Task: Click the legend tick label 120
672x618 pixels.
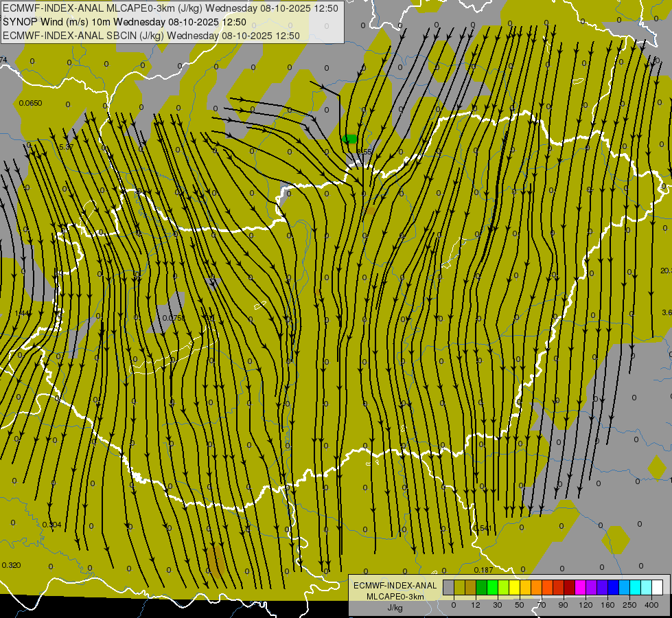Action: click(586, 605)
